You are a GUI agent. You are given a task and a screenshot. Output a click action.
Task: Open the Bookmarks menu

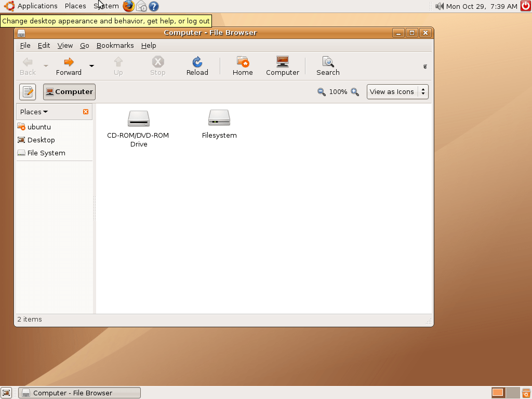pyautogui.click(x=115, y=46)
